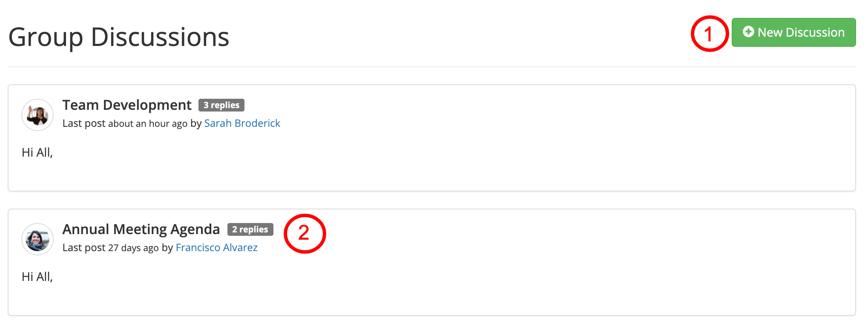Open Francisco Alvarez's profile link

point(217,248)
